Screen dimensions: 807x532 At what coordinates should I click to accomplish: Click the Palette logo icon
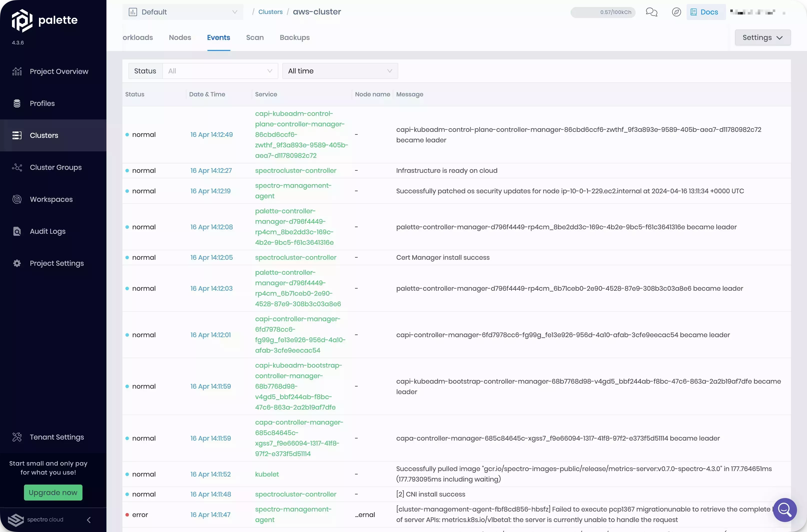22,20
